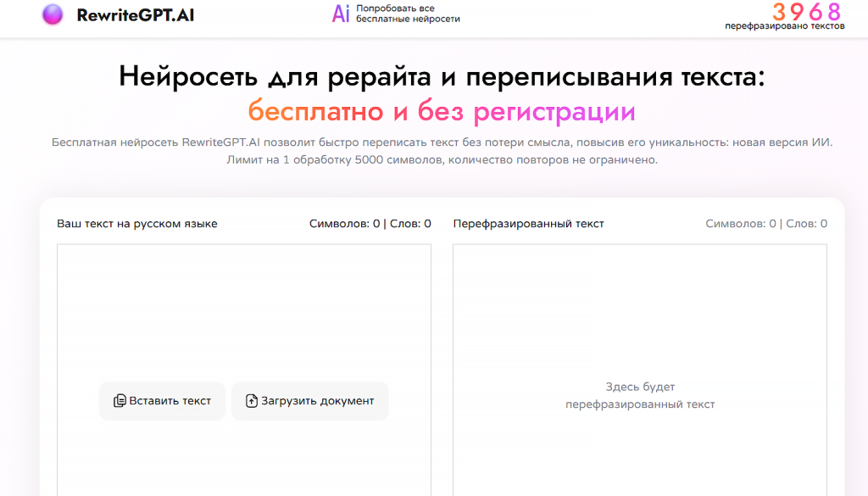The image size is (868, 496).
Task: Click the clipboard icon in Вставить текст button
Action: 119,400
